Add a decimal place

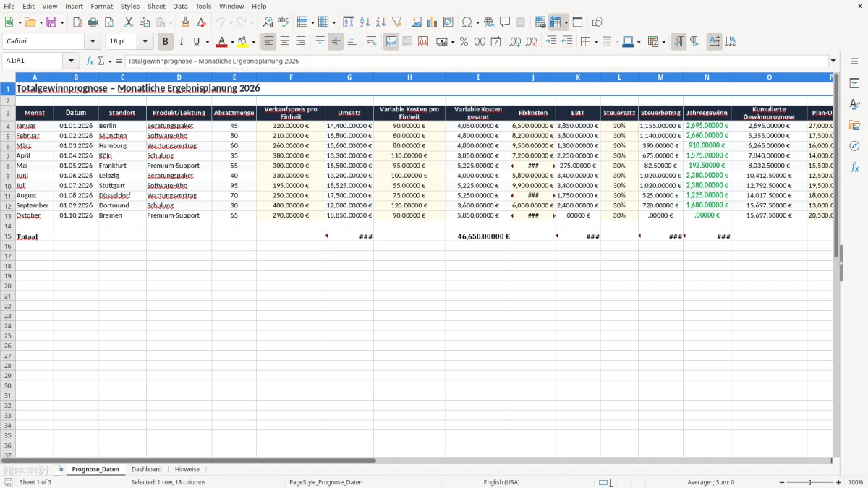pos(516,42)
